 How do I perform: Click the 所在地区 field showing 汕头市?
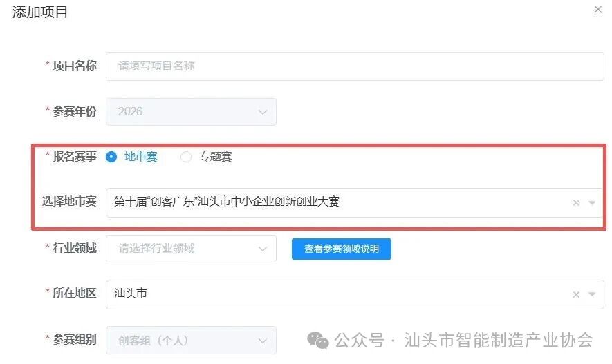pyautogui.click(x=355, y=295)
